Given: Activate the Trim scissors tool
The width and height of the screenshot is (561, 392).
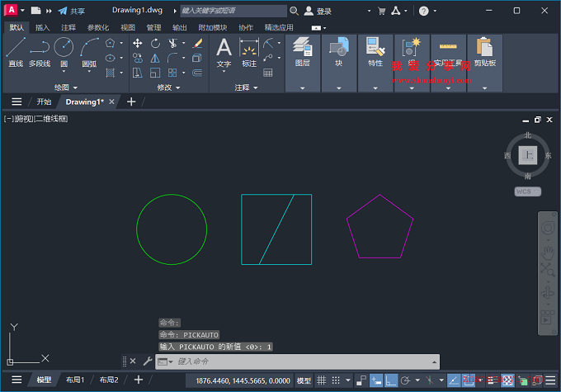Looking at the screenshot, I should coord(172,43).
